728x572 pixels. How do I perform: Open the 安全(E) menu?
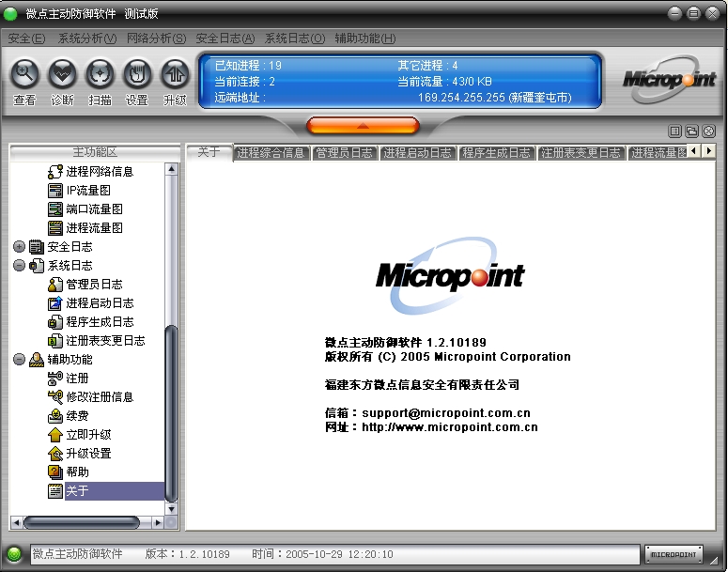(26, 39)
